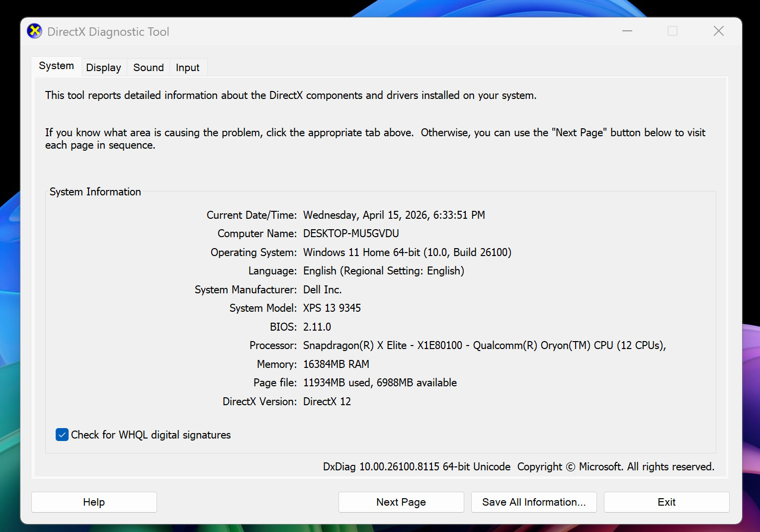This screenshot has height=532, width=760.
Task: Click memory value 16384MB RAM
Action: [x=336, y=364]
